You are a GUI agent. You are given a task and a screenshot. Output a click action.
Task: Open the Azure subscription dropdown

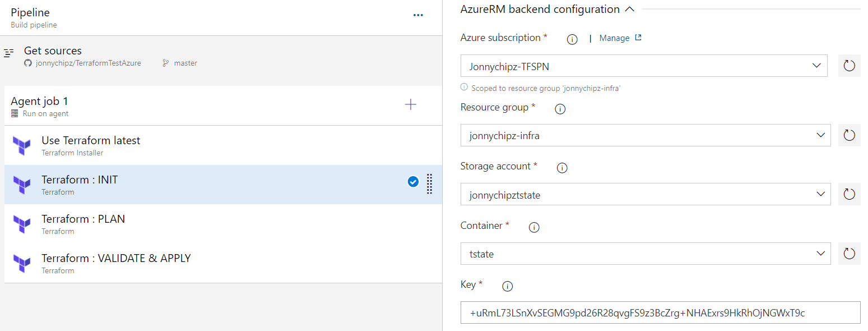[643, 66]
